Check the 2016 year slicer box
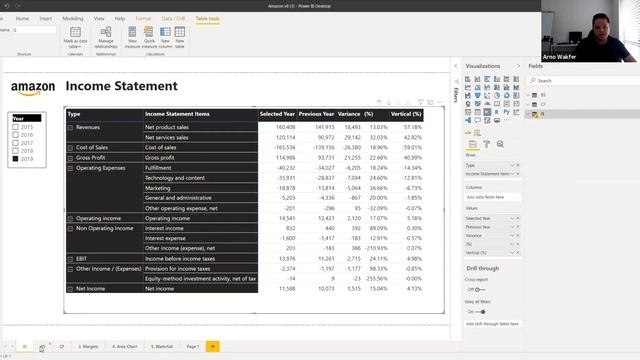Screen dimensions: 640x360 click(16, 135)
